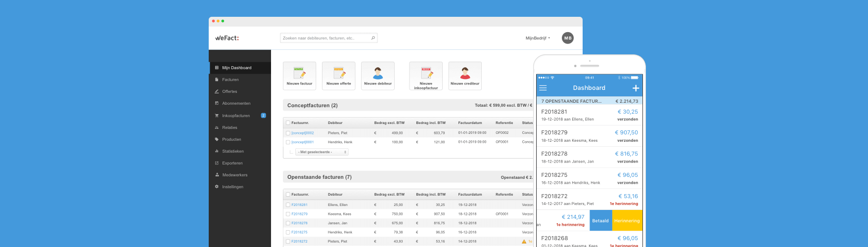Click the 'Conceptfacturen (2)' section heading
Image resolution: width=868 pixels, height=247 pixels.
(313, 105)
